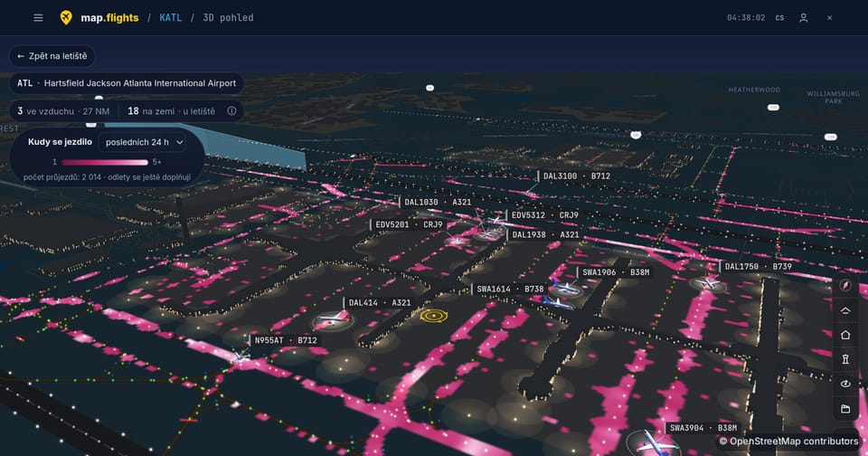Select flight SWA1906 B38M label
Image resolution: width=868 pixels, height=456 pixels.
coord(615,272)
